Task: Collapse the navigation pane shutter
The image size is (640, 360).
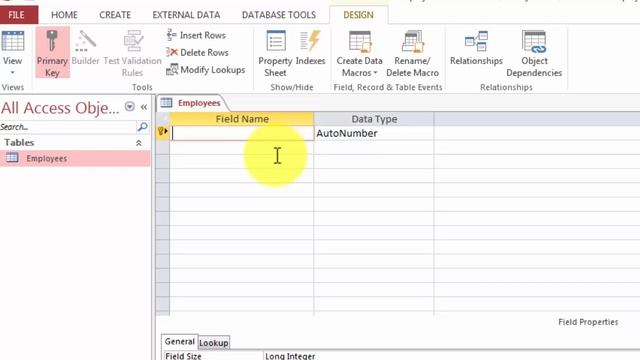Action: click(x=144, y=107)
